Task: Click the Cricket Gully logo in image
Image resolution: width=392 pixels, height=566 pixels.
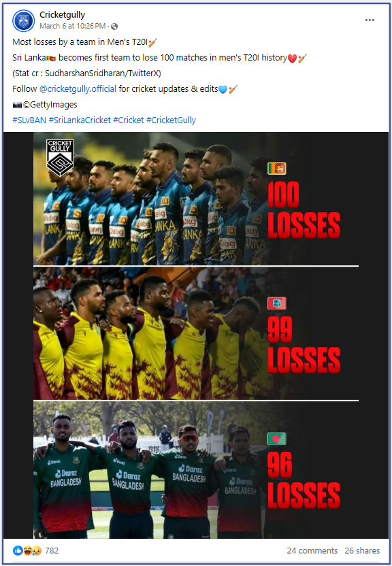Action: coord(60,158)
